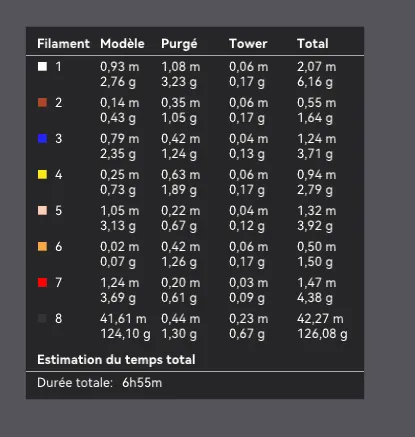Screen dimensions: 415x437
Task: Click the brown filament 2 color swatch
Action: (42, 103)
